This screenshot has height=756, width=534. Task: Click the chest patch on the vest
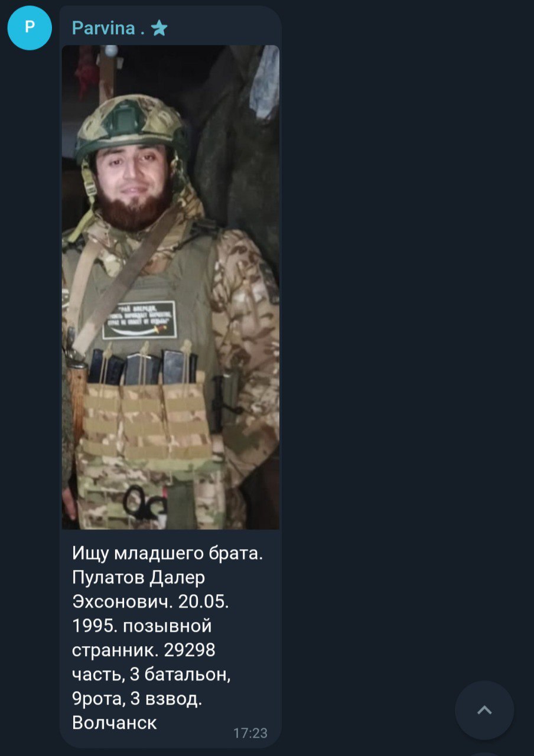(x=139, y=320)
